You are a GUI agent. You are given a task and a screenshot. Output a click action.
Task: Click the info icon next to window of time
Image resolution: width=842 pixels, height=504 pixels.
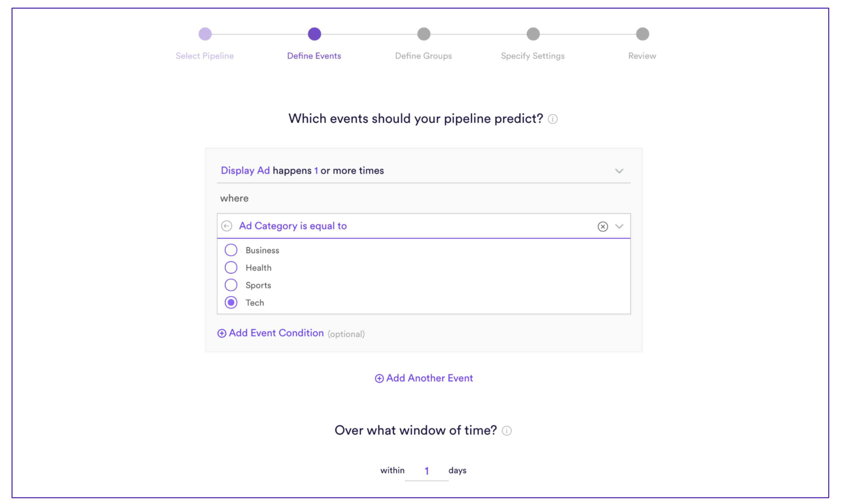[506, 431]
